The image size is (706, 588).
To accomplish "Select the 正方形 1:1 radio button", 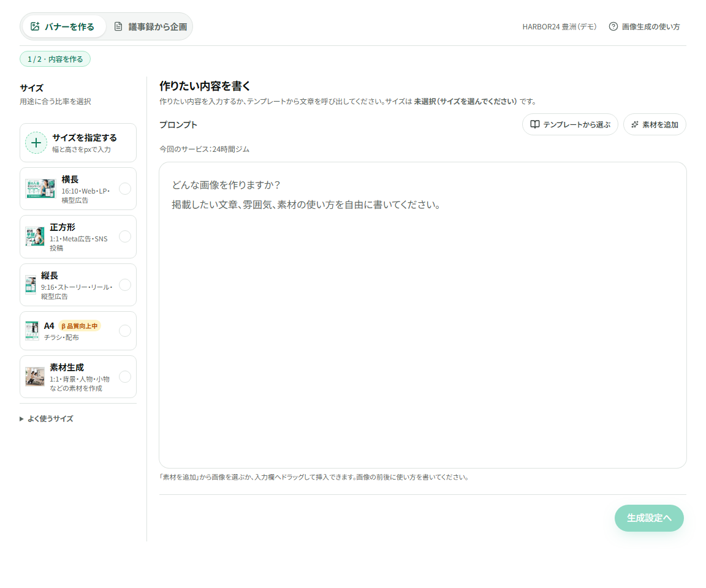I will [125, 236].
